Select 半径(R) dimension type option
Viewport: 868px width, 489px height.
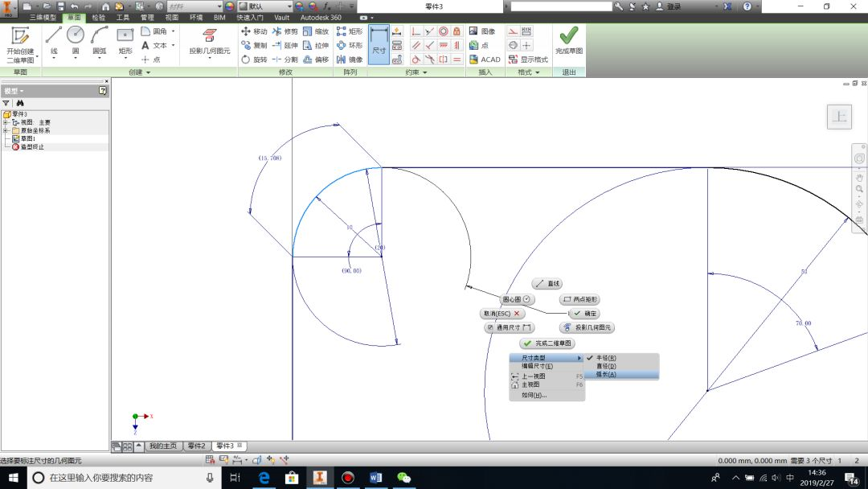click(x=621, y=358)
